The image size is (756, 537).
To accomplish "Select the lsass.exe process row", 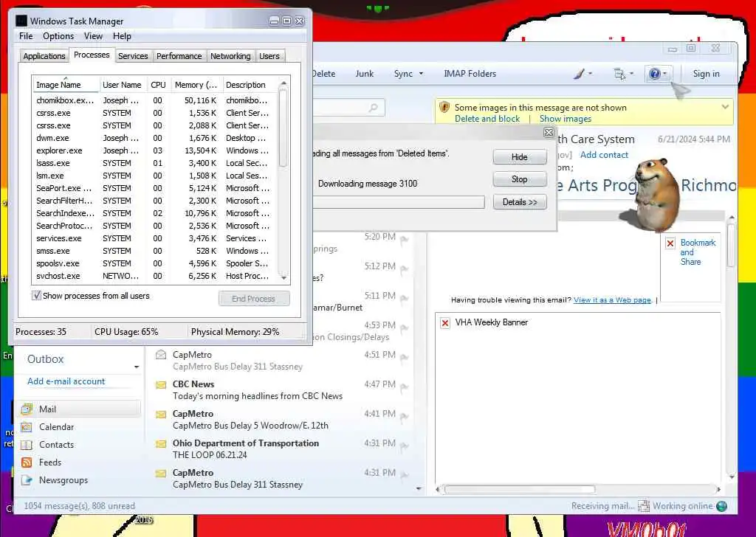I will 155,163.
